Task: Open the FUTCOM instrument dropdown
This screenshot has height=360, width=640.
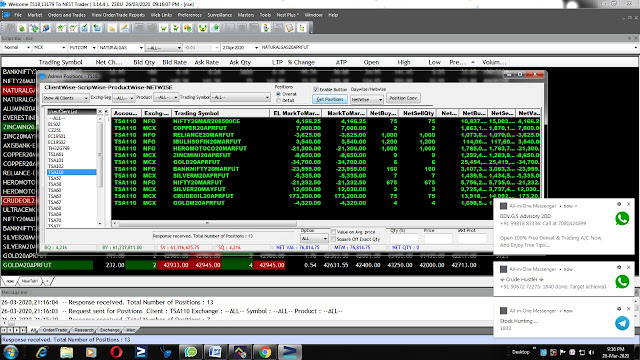Action: pos(82,48)
